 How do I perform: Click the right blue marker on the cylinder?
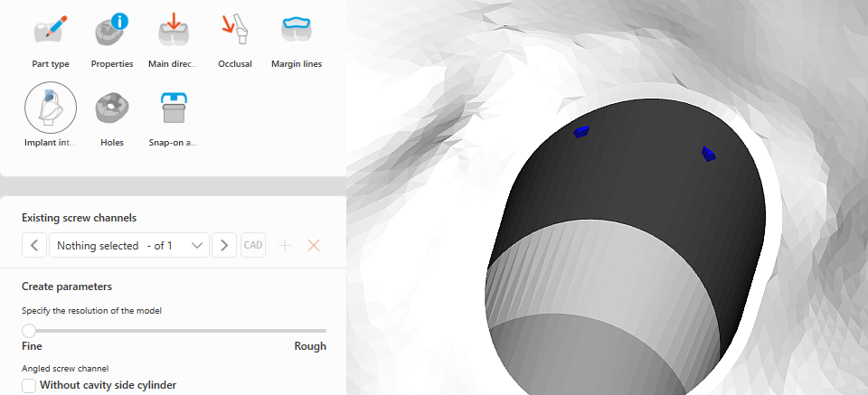pyautogui.click(x=708, y=154)
